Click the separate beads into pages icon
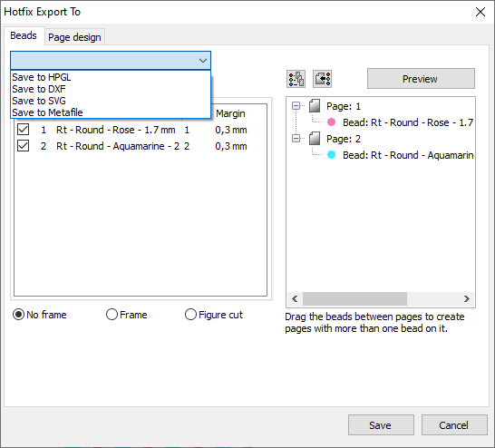495x448 pixels. (296, 79)
